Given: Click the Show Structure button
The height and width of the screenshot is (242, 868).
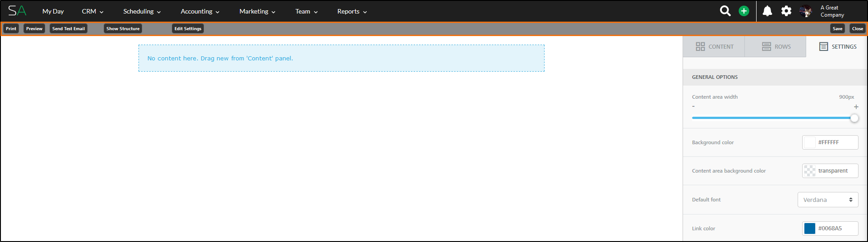Looking at the screenshot, I should (123, 28).
